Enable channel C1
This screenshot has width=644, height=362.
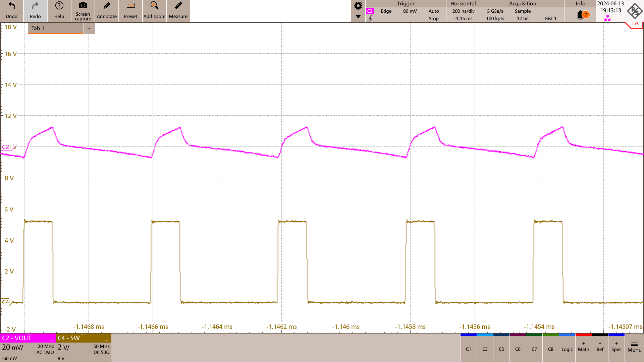[x=468, y=348]
